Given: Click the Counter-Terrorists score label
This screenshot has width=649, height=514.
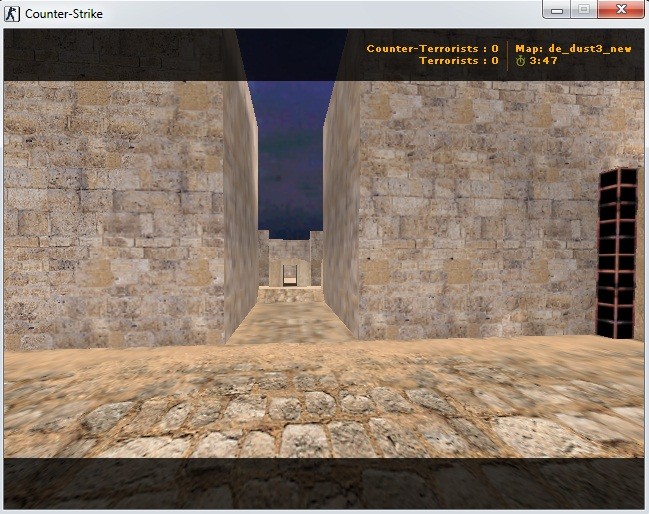Looking at the screenshot, I should point(432,48).
